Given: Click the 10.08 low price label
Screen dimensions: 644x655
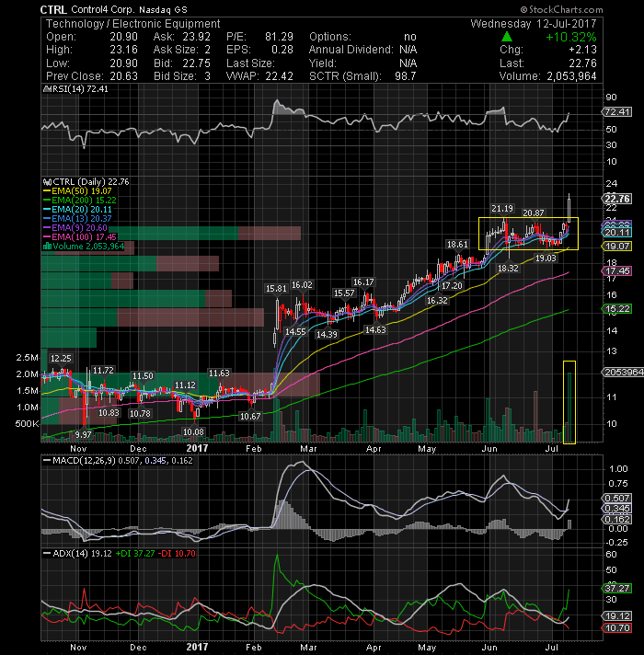Looking at the screenshot, I should tap(193, 432).
